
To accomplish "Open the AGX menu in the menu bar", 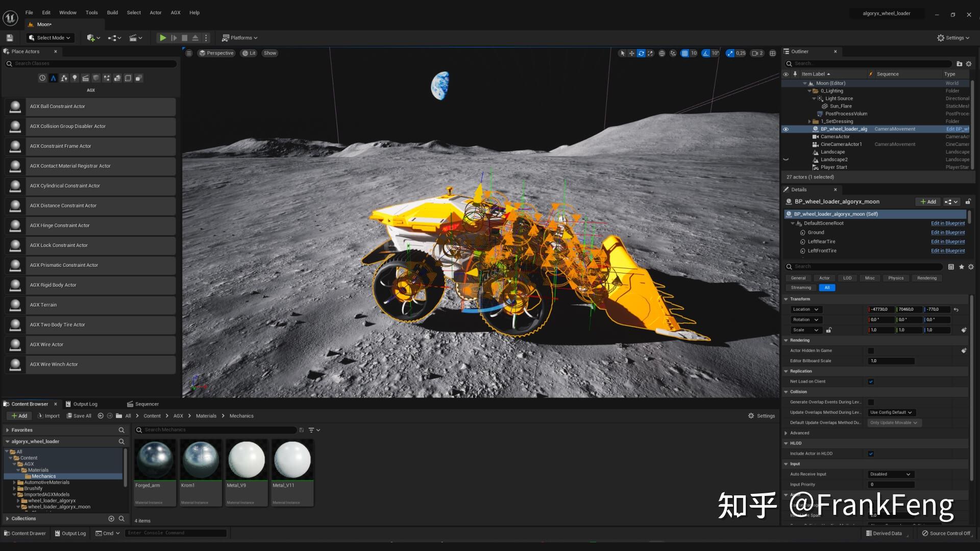I will (x=175, y=13).
